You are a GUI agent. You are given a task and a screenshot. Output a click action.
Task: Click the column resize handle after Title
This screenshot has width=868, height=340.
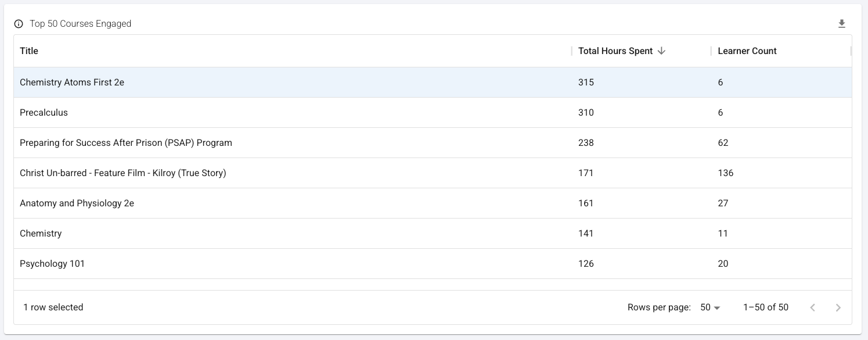point(572,51)
